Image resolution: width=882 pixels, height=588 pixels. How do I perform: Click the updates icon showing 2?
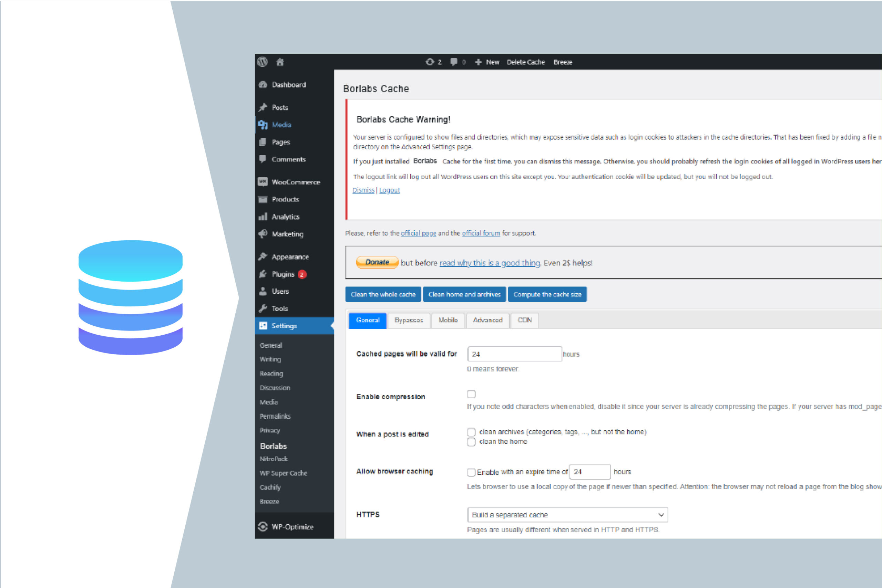point(429,62)
